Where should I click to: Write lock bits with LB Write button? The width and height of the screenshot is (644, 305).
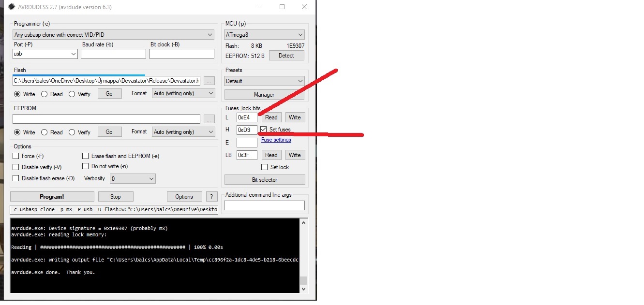[295, 155]
